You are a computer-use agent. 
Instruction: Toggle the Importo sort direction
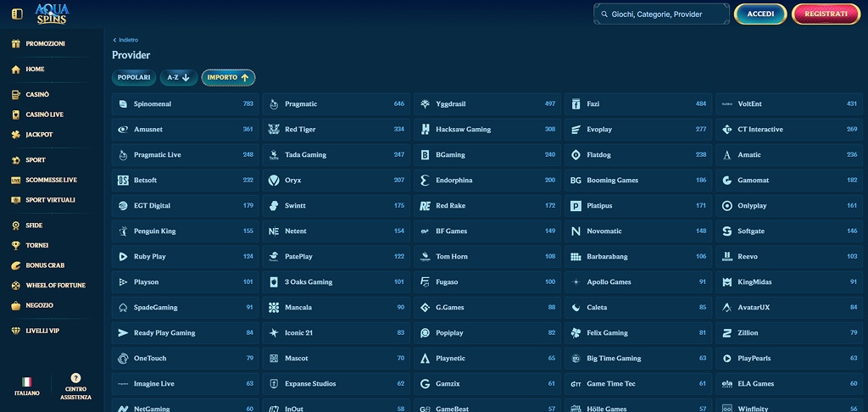tap(228, 77)
